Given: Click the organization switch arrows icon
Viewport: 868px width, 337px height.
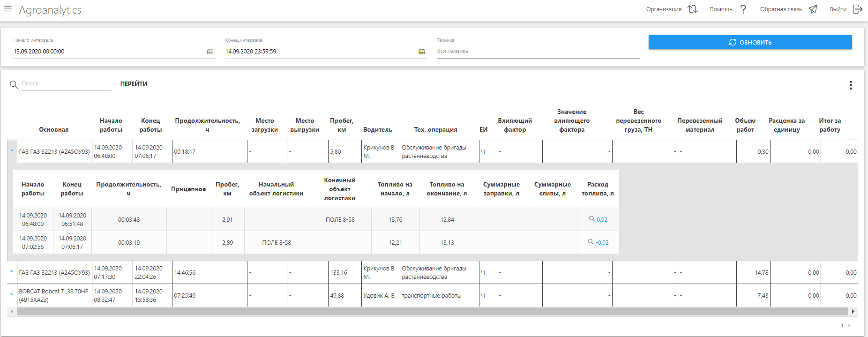Looking at the screenshot, I should click(x=692, y=9).
